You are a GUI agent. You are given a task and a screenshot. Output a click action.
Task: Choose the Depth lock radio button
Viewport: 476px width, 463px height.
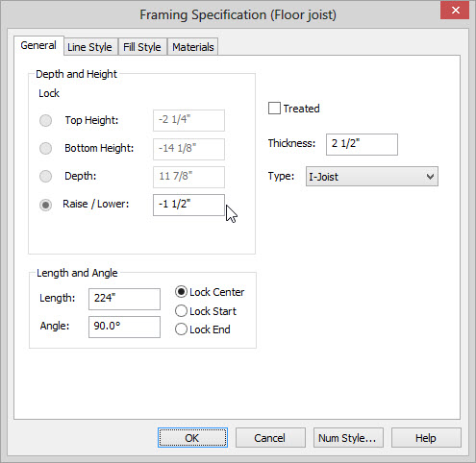pos(45,177)
